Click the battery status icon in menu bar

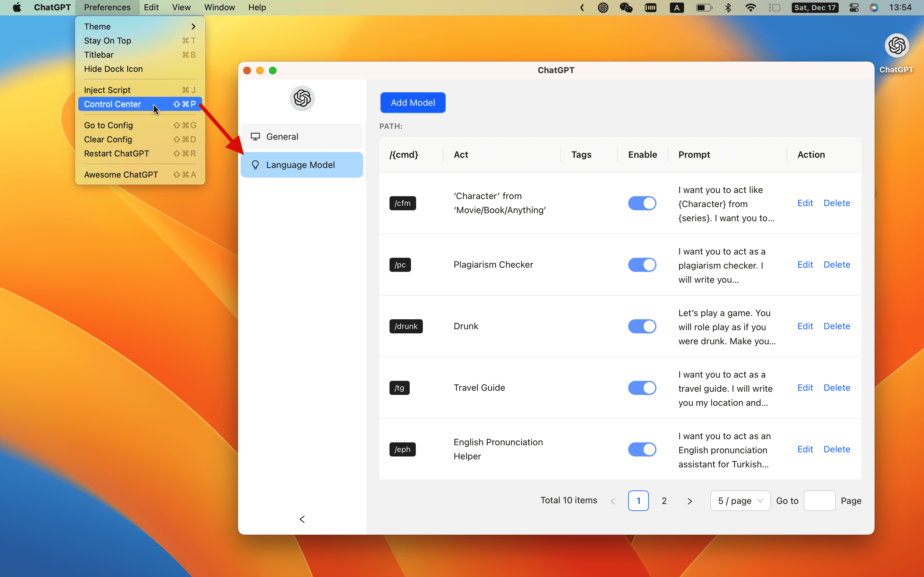pyautogui.click(x=703, y=7)
